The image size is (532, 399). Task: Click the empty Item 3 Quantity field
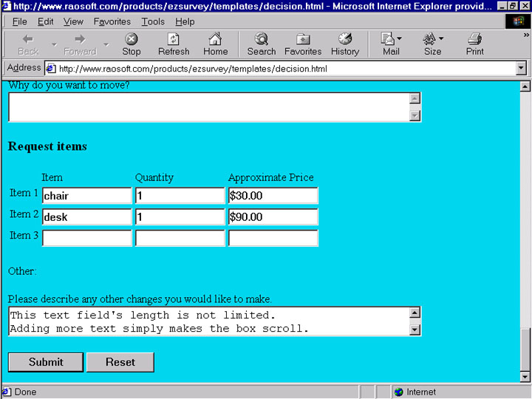coord(180,238)
